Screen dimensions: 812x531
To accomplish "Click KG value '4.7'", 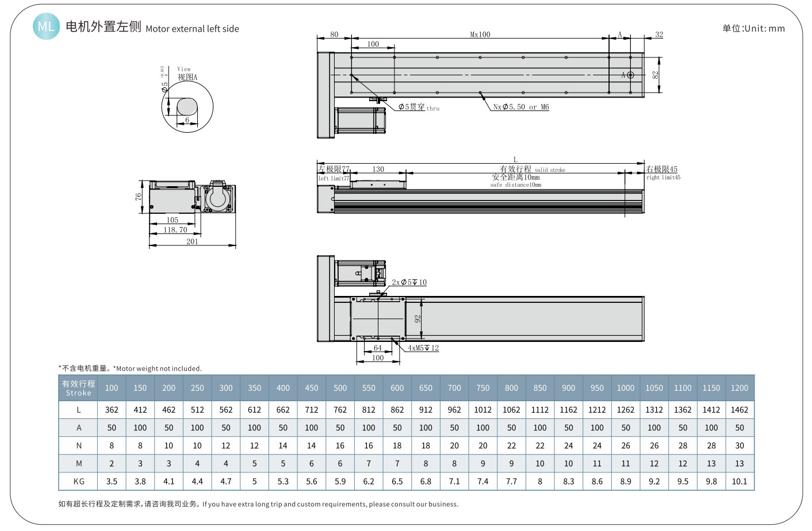I will coord(226,482).
